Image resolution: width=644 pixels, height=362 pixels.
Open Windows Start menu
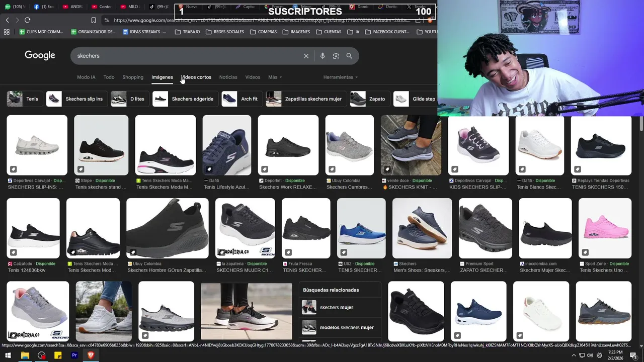tap(8, 355)
